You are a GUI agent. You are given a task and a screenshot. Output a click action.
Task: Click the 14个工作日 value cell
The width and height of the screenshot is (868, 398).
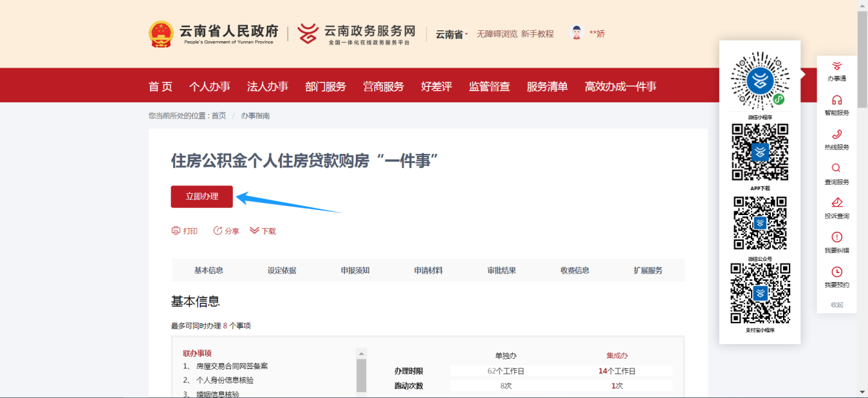point(616,371)
